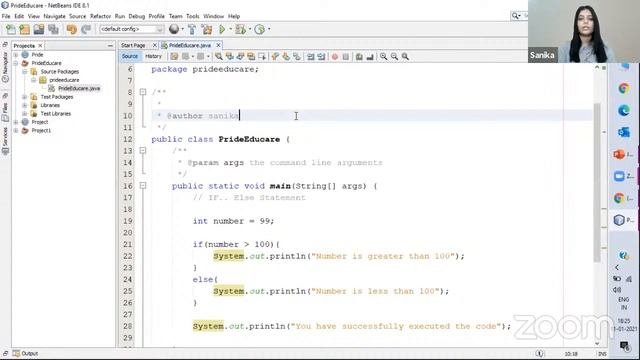Select PrideEducare.java in the Projects tree

pyautogui.click(x=79, y=88)
